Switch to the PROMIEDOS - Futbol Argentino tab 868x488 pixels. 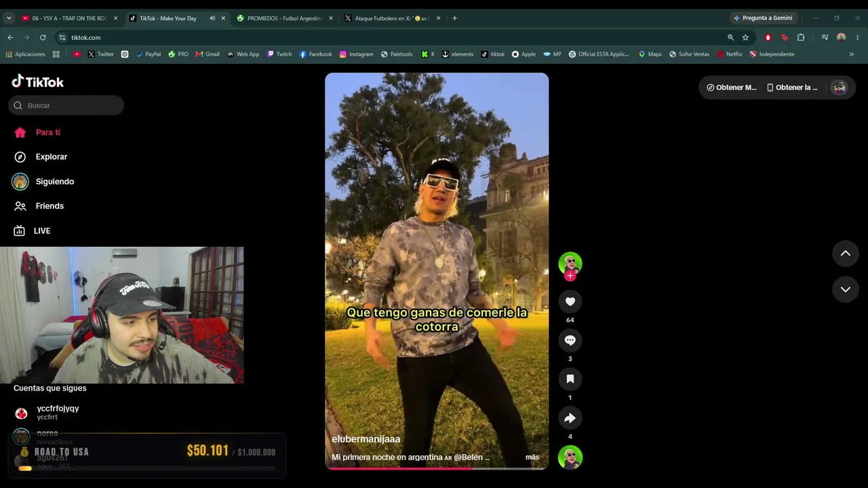tap(285, 18)
